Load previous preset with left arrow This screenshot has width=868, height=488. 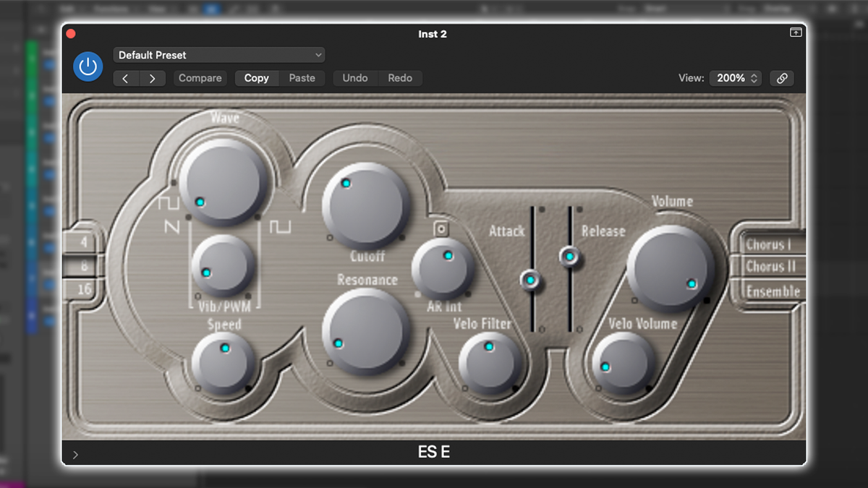click(x=125, y=78)
